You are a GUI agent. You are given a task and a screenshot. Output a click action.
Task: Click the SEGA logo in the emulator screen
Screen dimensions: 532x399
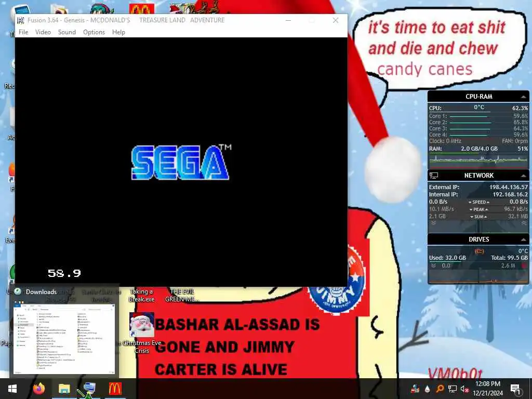(181, 162)
